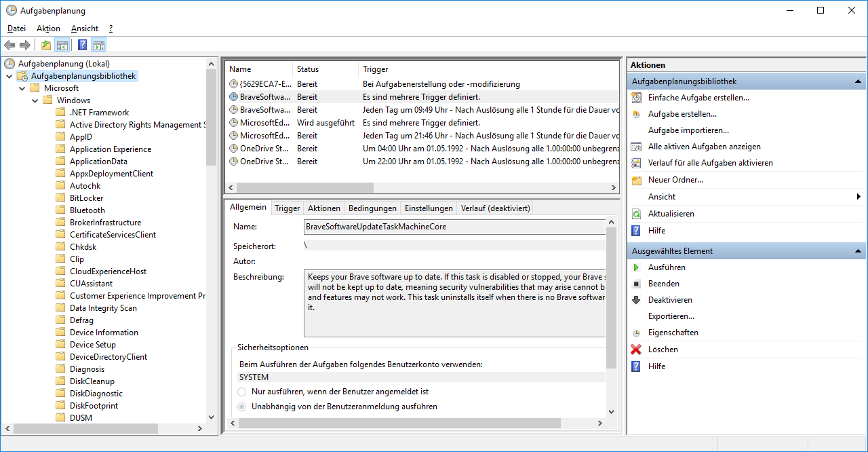Click the Verlauf für alle Aufgaben aktivieren icon
Image resolution: width=868 pixels, height=452 pixels.
pos(636,163)
